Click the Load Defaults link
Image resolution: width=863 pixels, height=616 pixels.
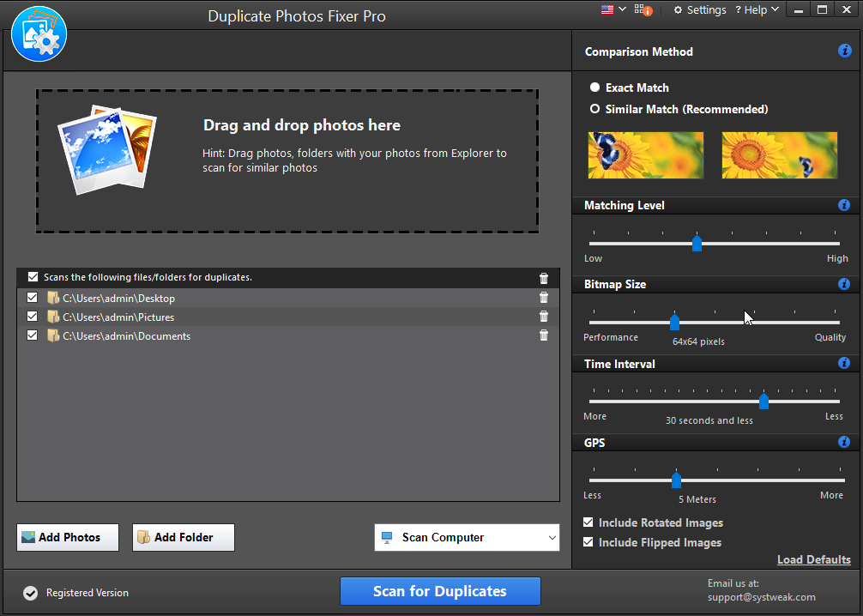pyautogui.click(x=813, y=559)
